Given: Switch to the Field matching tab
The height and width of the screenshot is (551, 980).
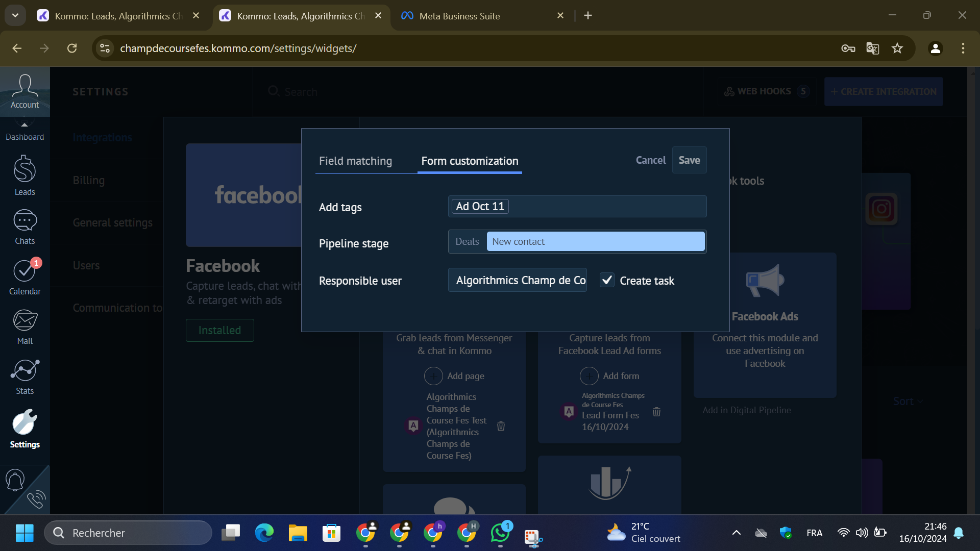Looking at the screenshot, I should click(x=355, y=161).
